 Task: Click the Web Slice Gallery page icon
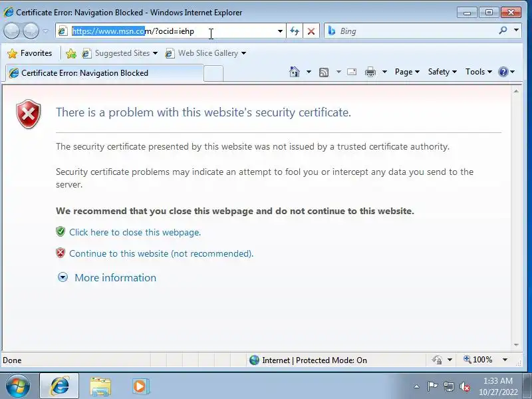(170, 53)
